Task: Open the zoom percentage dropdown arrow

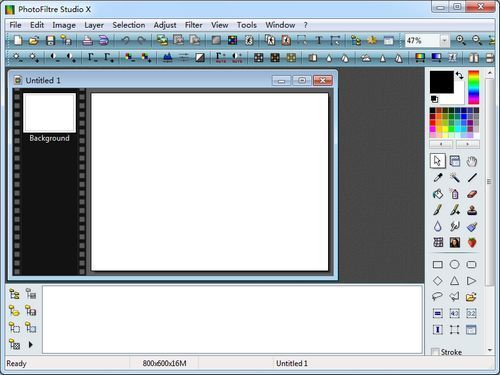Action: click(x=444, y=41)
